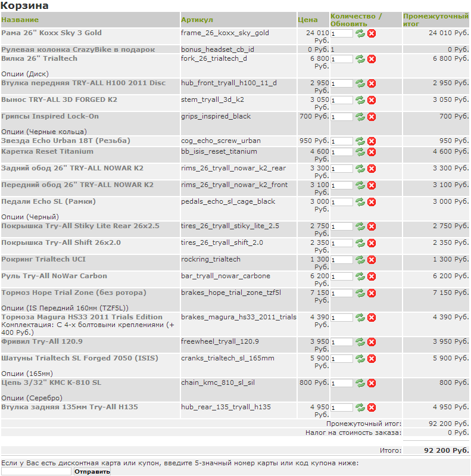Remove Фривил Try-All 120.9 from cart
Viewport: 471px width, 476px height.
pyautogui.click(x=372, y=342)
